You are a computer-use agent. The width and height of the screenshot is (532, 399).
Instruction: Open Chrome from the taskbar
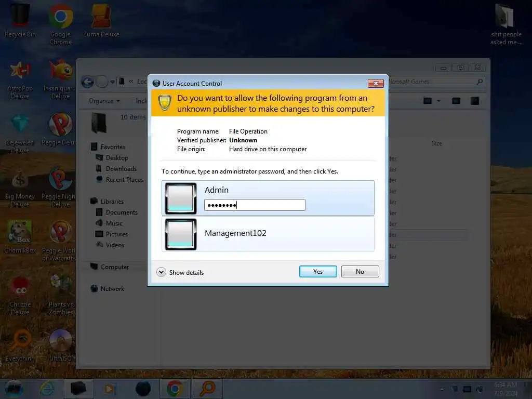pyautogui.click(x=175, y=389)
